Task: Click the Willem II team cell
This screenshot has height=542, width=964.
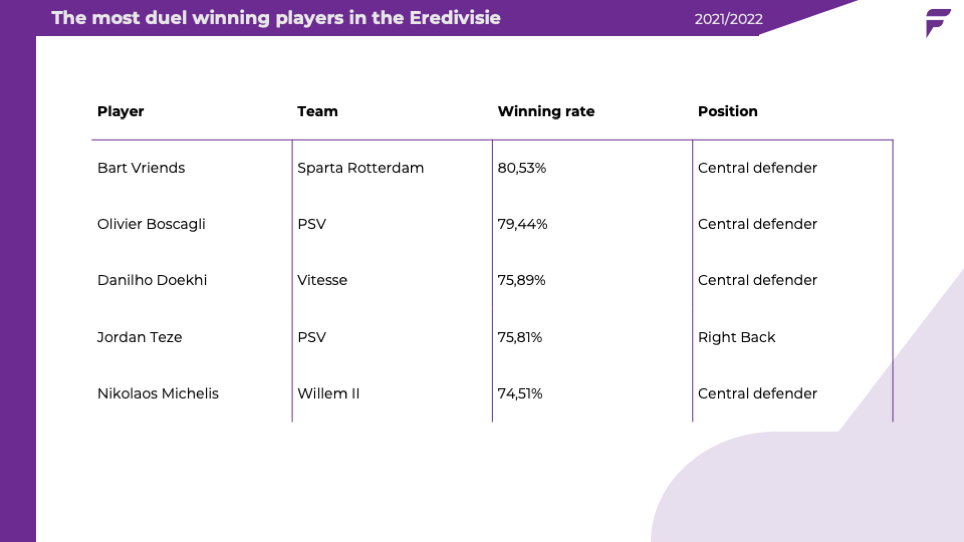Action: click(x=328, y=393)
